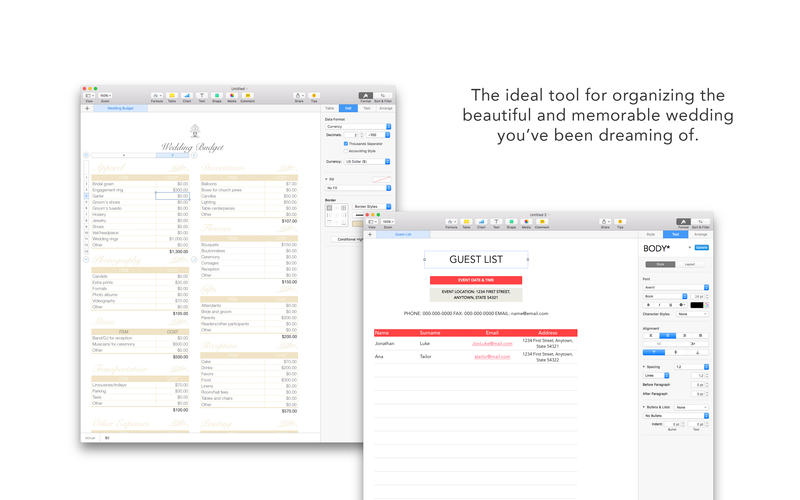Open Character Styles None dropdown

click(692, 314)
